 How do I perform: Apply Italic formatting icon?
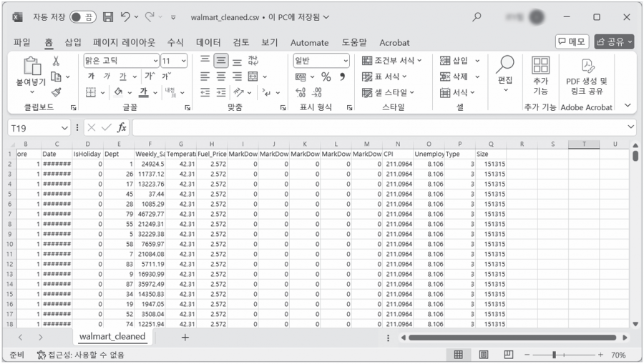click(107, 77)
